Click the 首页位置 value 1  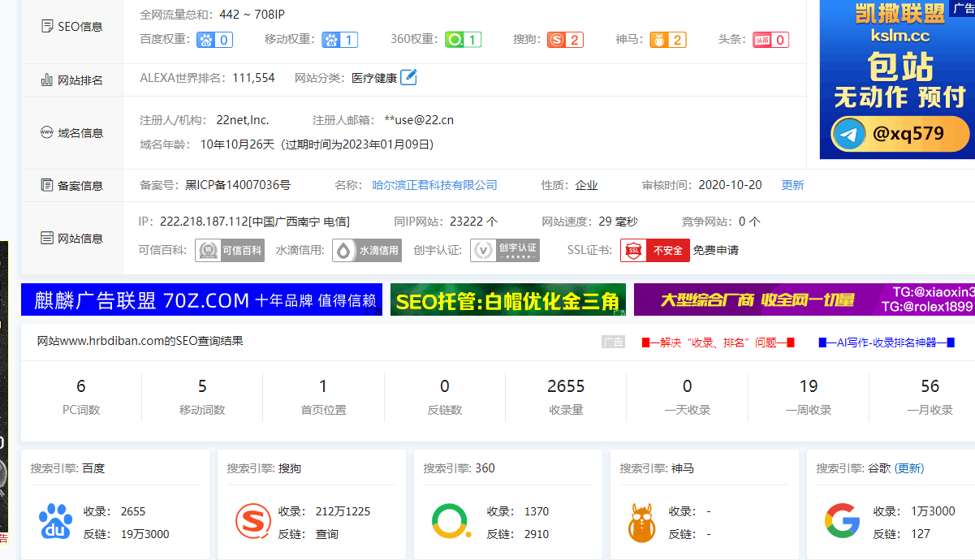323,386
